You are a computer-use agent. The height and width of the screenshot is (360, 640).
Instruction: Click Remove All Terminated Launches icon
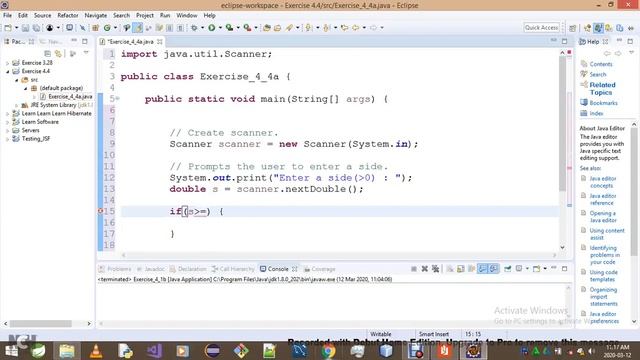pos(436,269)
